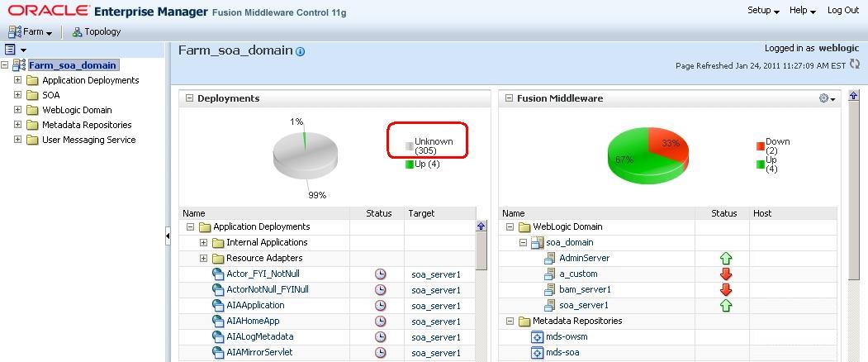Collapse Application Deployments in Deployments table

click(191, 226)
